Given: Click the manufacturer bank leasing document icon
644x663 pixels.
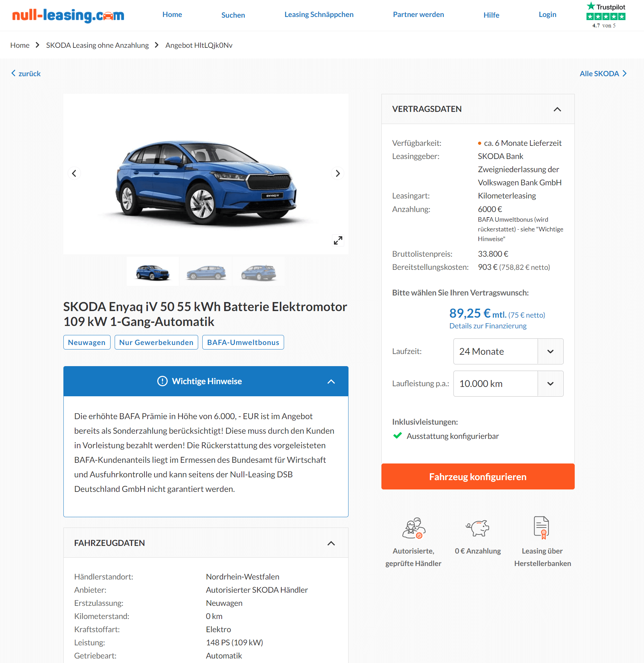Looking at the screenshot, I should 542,528.
